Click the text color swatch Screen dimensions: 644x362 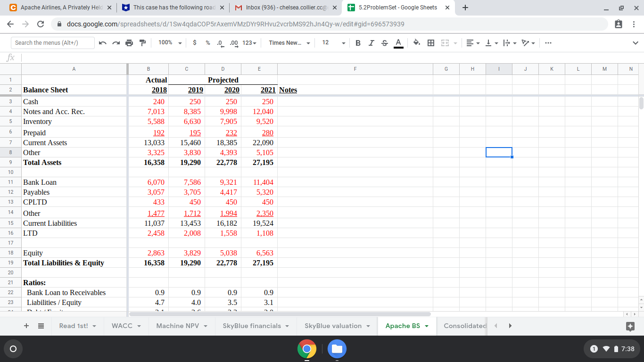[x=398, y=42]
